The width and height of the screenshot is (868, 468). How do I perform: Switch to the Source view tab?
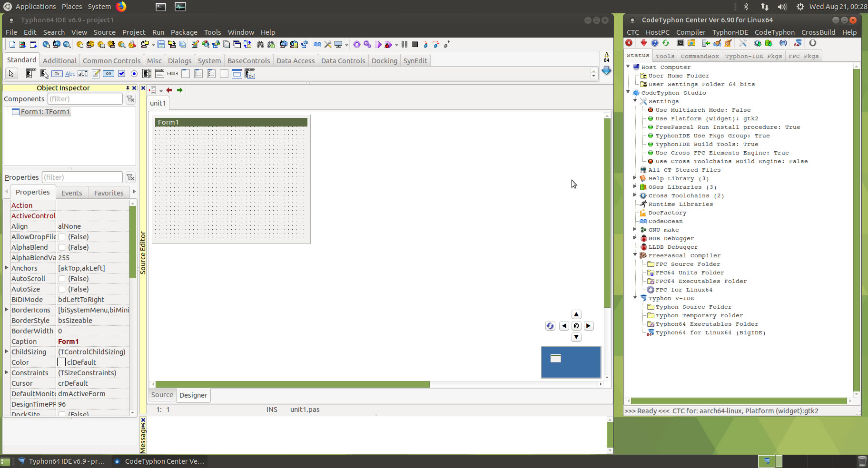162,395
